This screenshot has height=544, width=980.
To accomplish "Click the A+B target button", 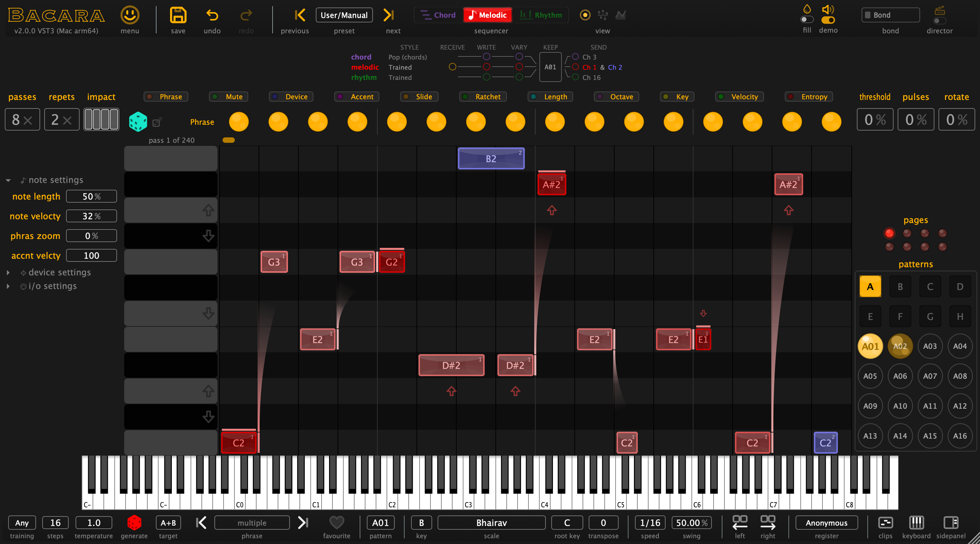I will click(x=168, y=523).
